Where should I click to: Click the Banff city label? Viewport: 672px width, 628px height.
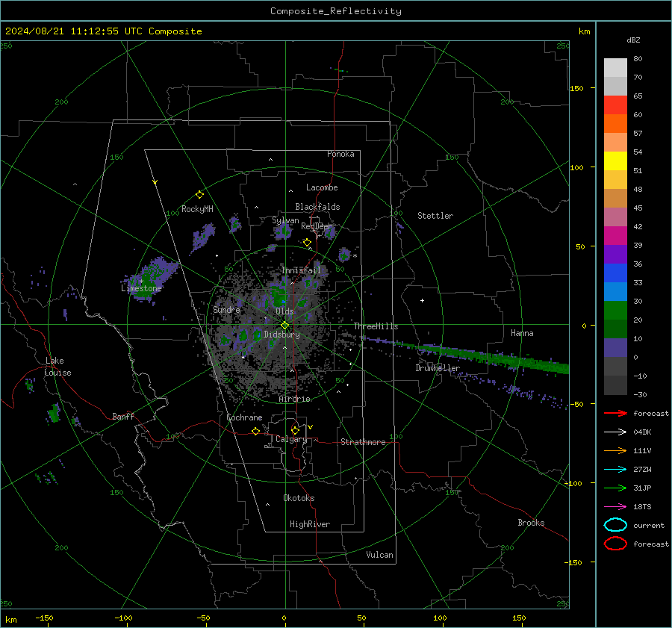click(123, 416)
